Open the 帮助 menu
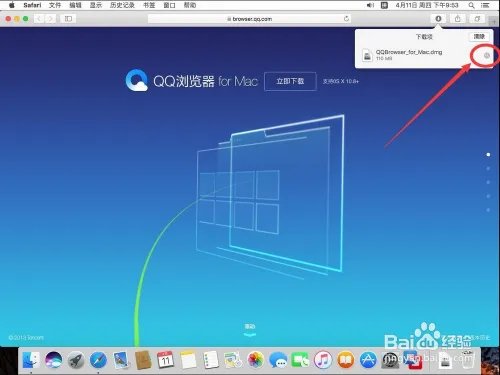This screenshot has width=500, height=375. click(x=190, y=5)
